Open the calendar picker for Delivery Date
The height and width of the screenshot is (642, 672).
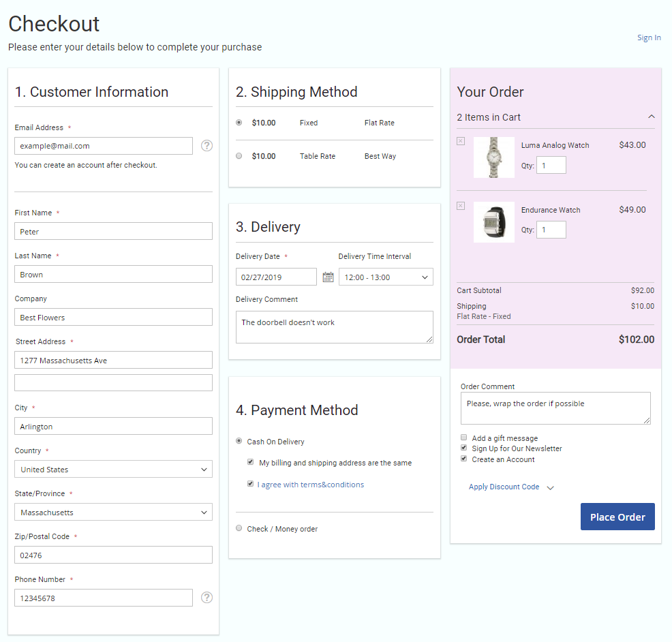tap(328, 277)
